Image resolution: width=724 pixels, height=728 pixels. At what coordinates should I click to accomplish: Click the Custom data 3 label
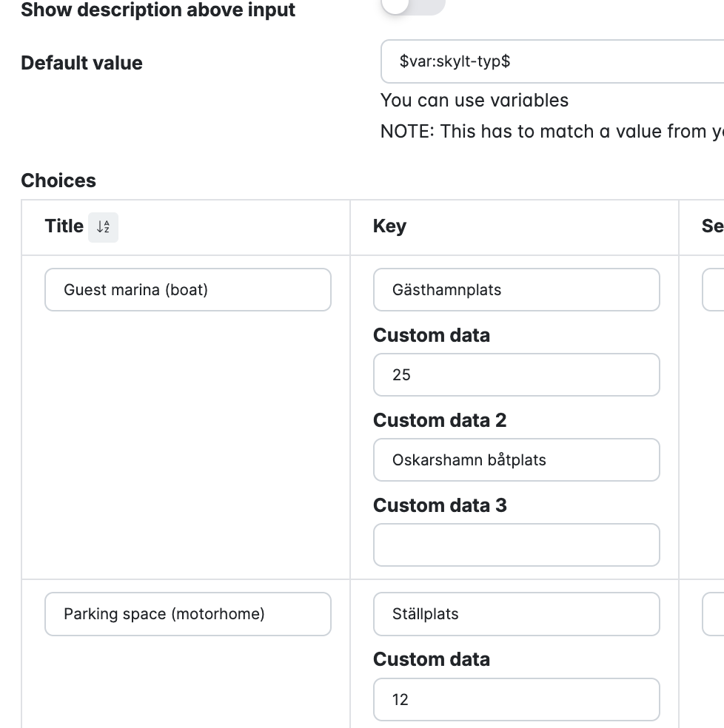tap(440, 505)
